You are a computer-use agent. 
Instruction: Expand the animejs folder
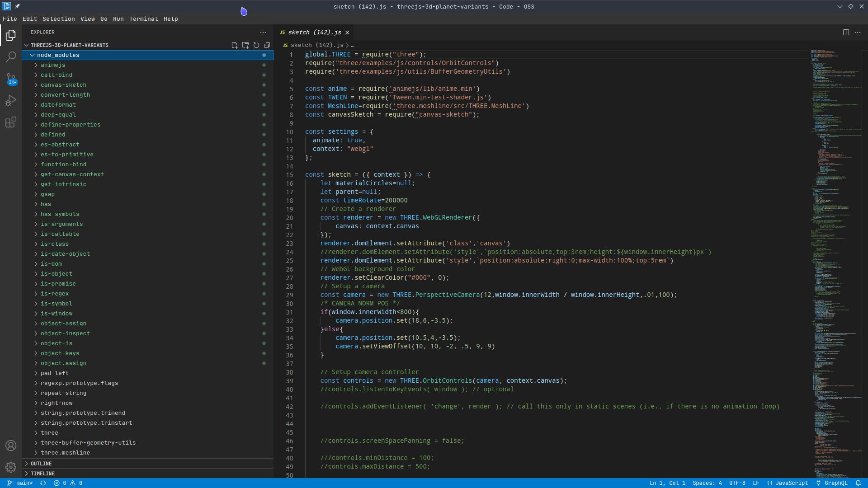click(53, 65)
